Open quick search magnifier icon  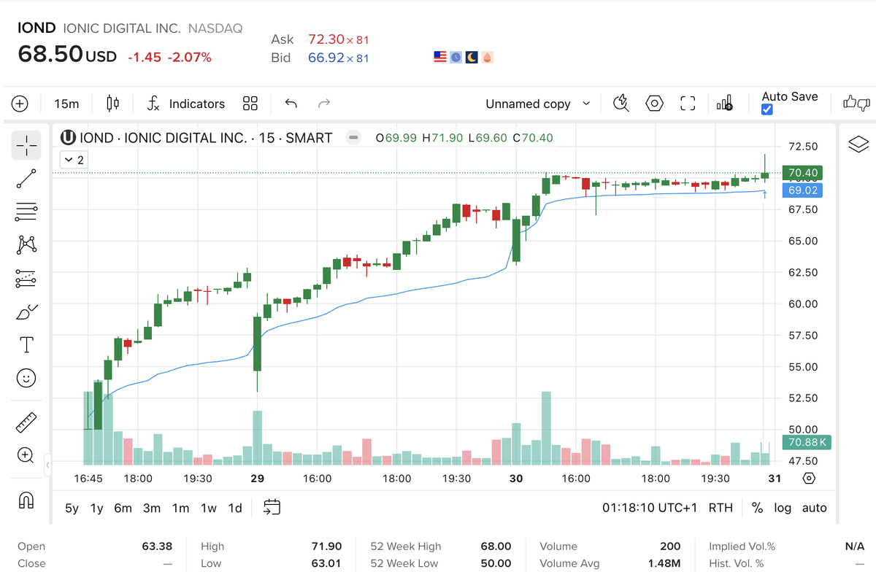621,104
